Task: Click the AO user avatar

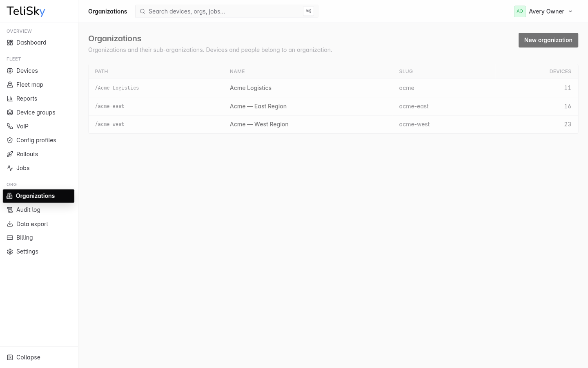Action: tap(520, 11)
